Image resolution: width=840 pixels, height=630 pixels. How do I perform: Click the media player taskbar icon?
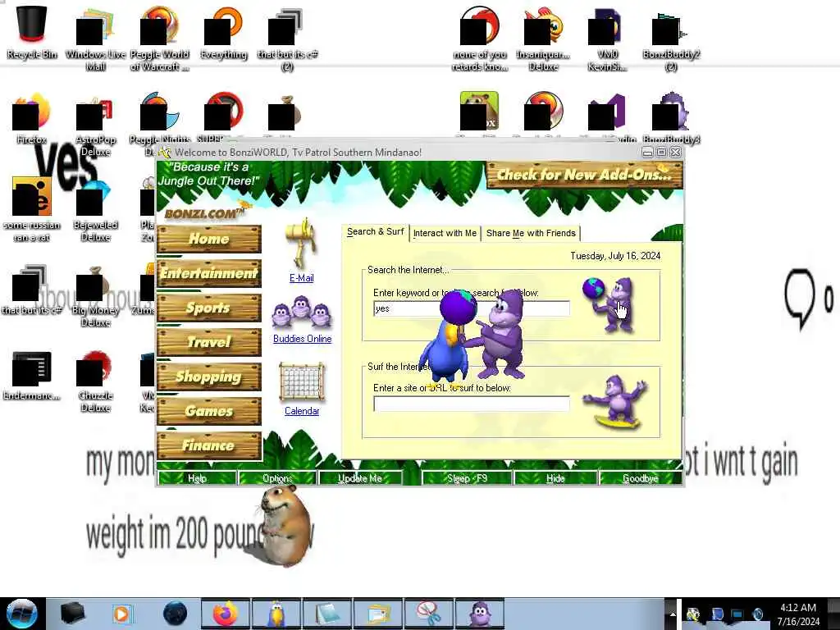pyautogui.click(x=121, y=614)
